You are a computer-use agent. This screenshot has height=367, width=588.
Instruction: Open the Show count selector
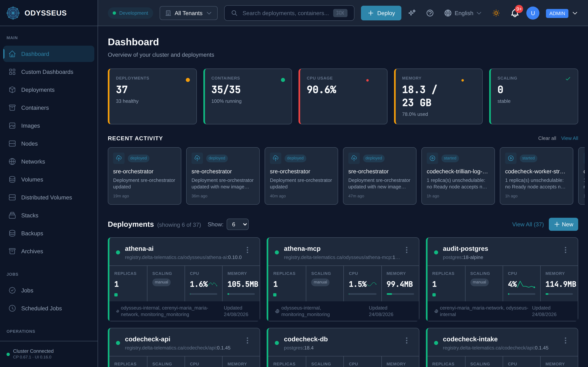coord(237,224)
